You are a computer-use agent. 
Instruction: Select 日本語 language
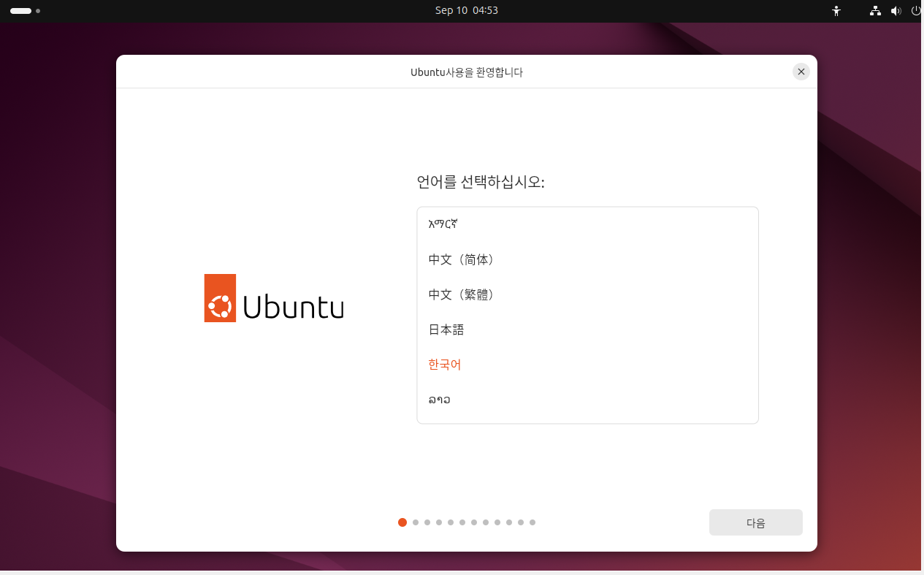tap(587, 330)
